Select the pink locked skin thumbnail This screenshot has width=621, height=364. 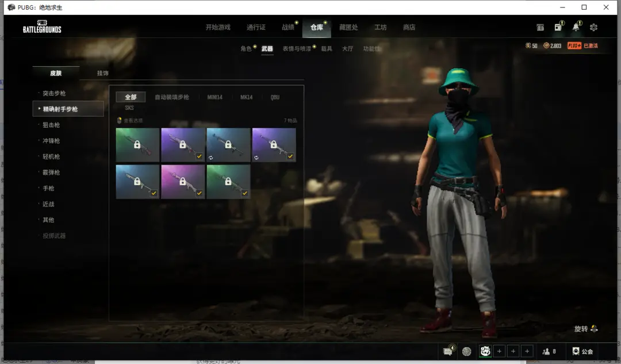tap(183, 181)
